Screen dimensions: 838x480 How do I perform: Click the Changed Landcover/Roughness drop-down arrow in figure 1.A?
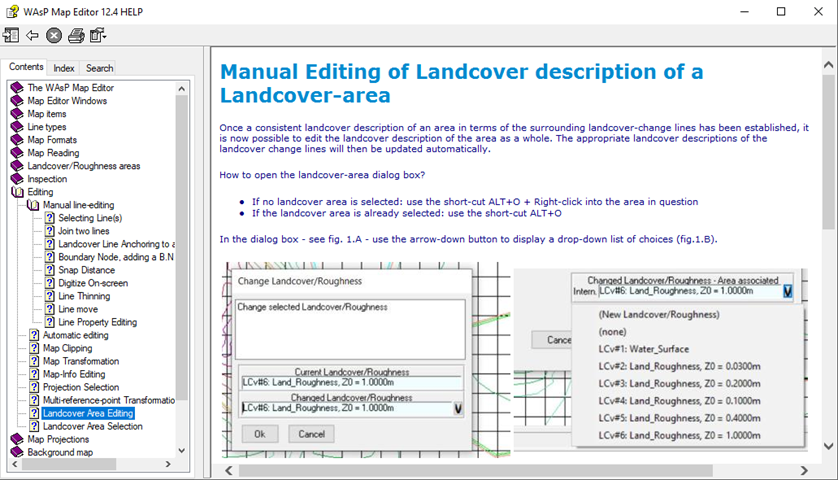click(458, 409)
